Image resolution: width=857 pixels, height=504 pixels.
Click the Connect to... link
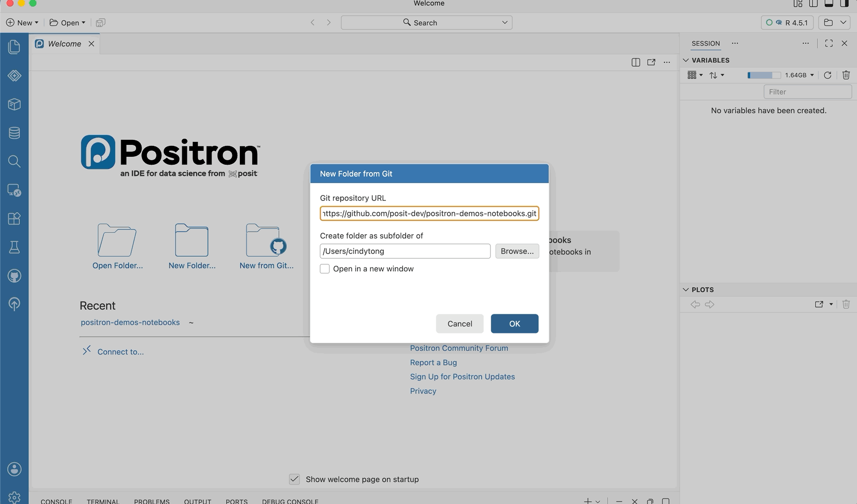pyautogui.click(x=120, y=352)
